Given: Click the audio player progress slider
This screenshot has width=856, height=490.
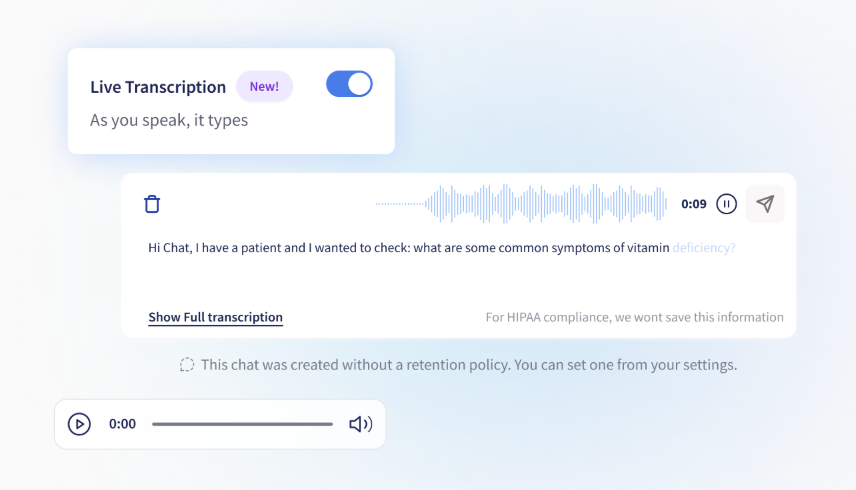Looking at the screenshot, I should coord(242,424).
